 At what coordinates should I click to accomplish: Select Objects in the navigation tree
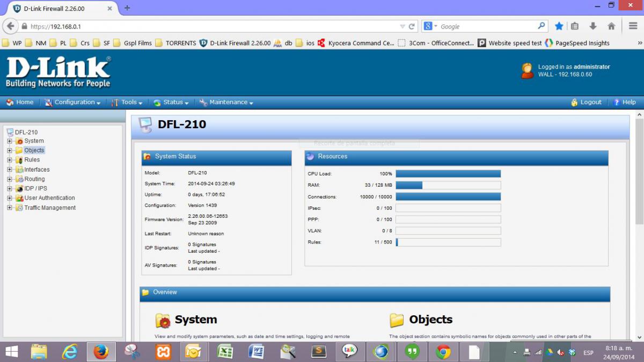pos(34,150)
